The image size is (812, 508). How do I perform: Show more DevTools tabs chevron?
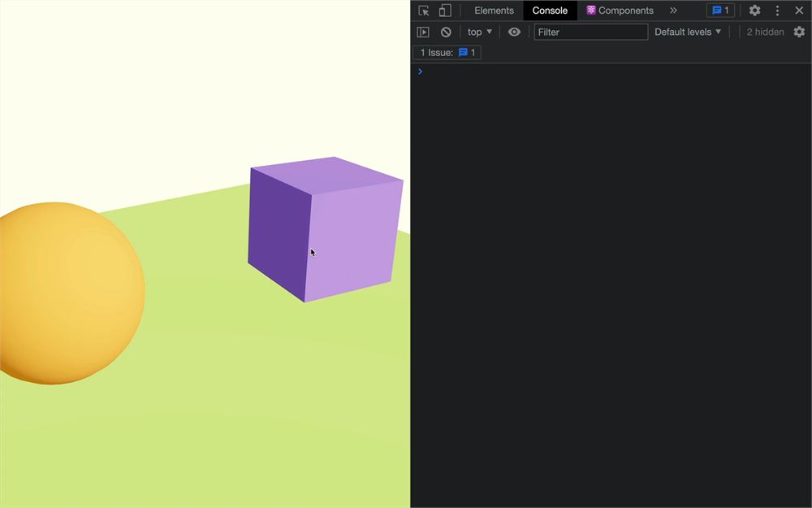tap(673, 11)
